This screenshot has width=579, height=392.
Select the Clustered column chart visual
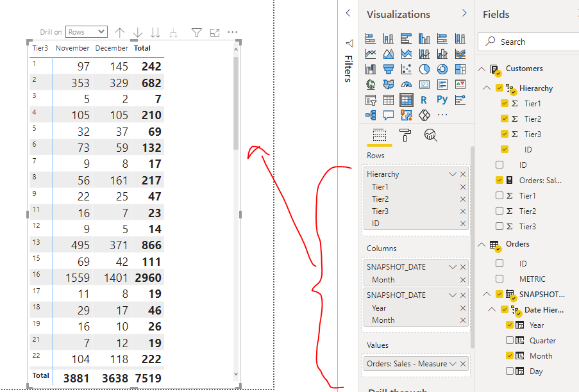pos(424,38)
